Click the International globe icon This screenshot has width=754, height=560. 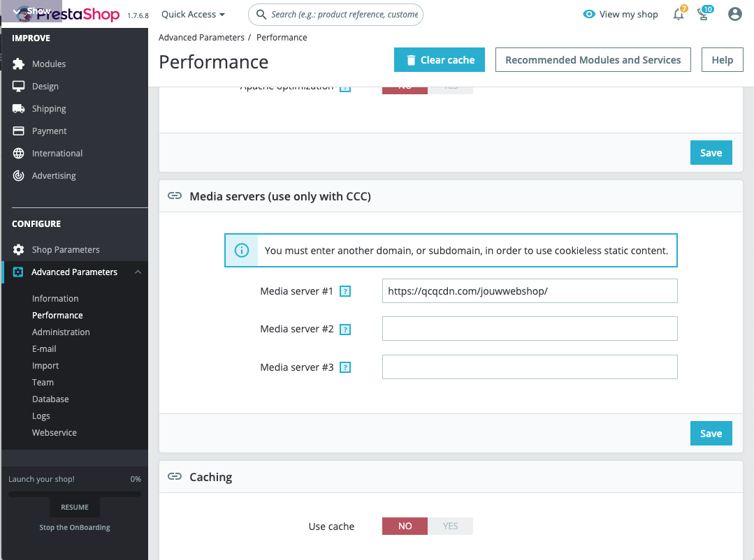[19, 153]
